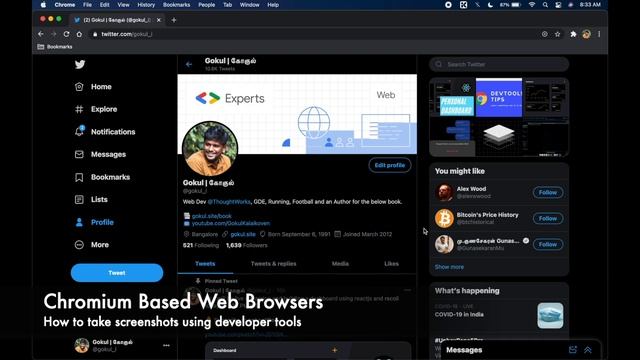
Task: Click Show more under You might like
Action: pos(449,267)
